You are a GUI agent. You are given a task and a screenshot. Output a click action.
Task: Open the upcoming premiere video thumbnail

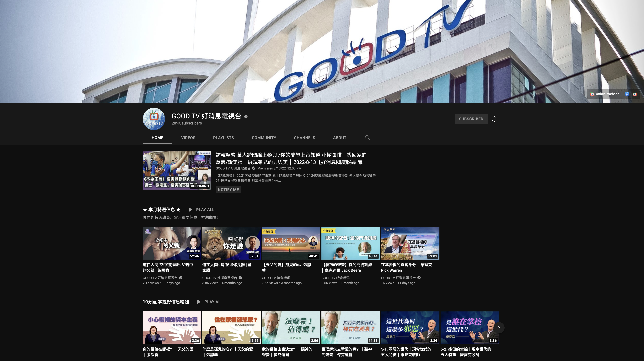(x=177, y=170)
